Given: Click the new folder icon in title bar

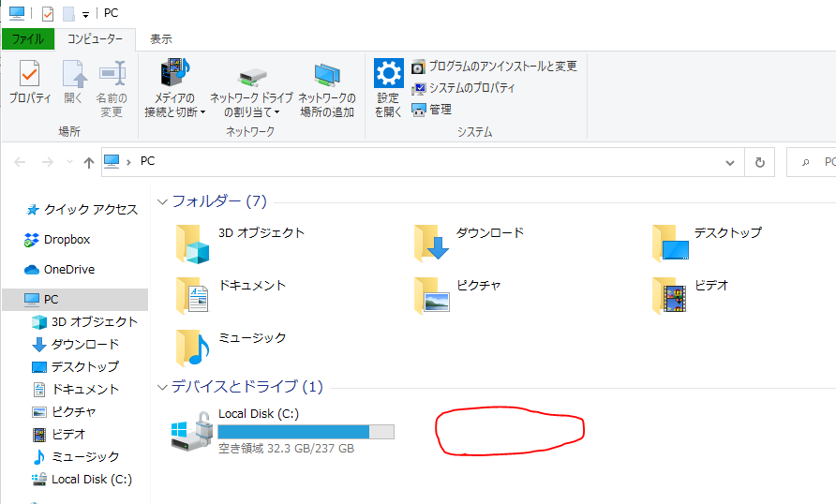Looking at the screenshot, I should (x=68, y=13).
